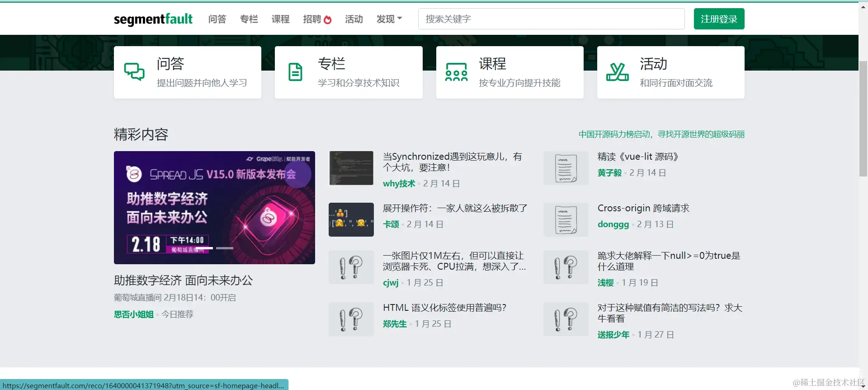Click document icon beside 精读《vue-lit 源码》
868x390 pixels.
click(x=566, y=168)
